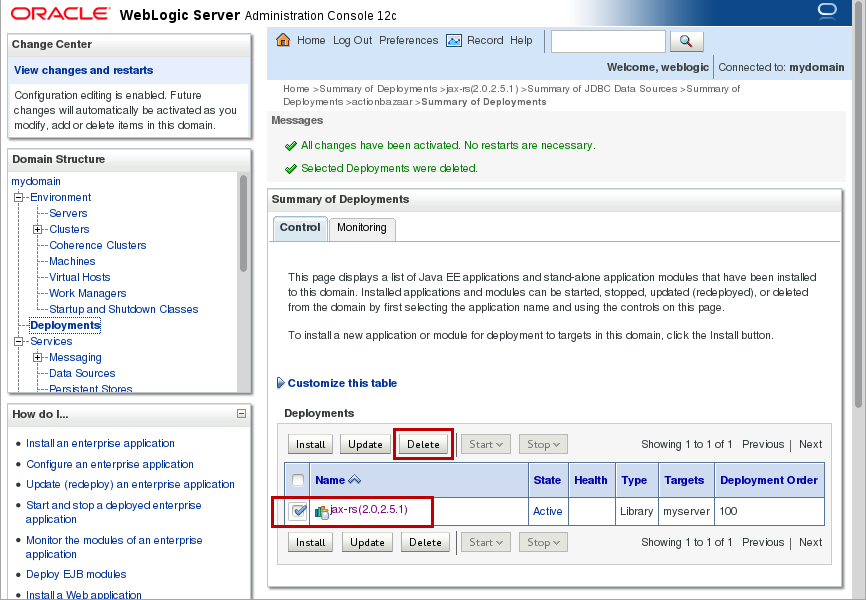Click the search input field

pyautogui.click(x=608, y=41)
